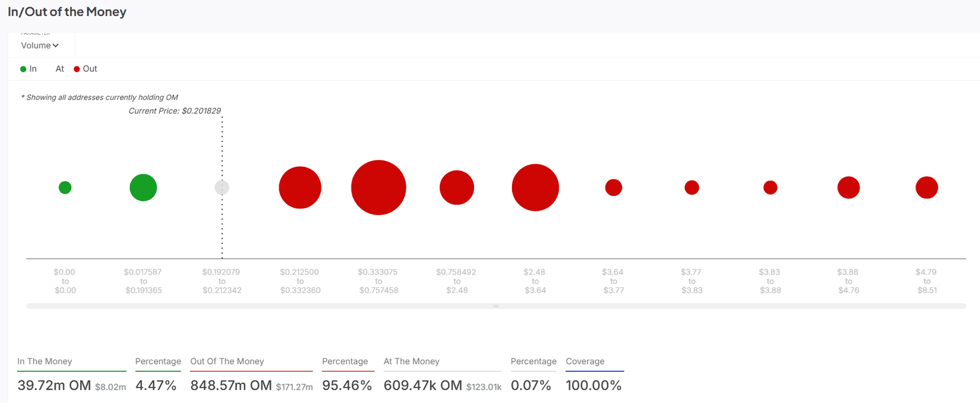Click the red bubble for $0.758492 to $2.48
The image size is (980, 403).
(457, 187)
